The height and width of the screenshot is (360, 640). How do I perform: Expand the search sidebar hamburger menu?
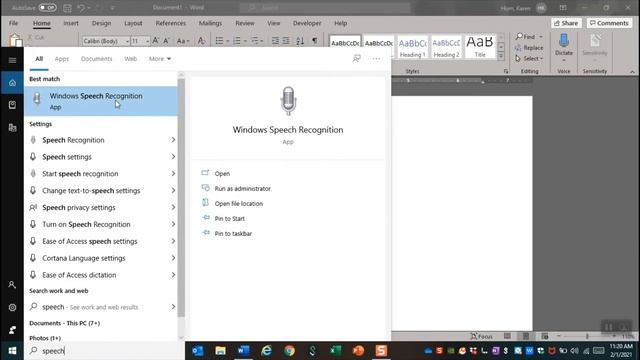point(12,60)
